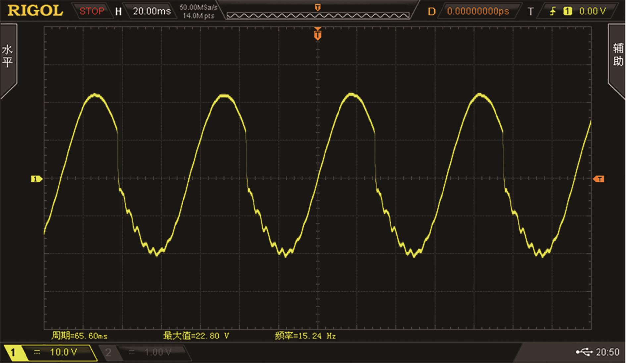Image resolution: width=626 pixels, height=364 pixels.
Task: Click the 最大值=22.80 V measurement readout
Action: click(196, 336)
